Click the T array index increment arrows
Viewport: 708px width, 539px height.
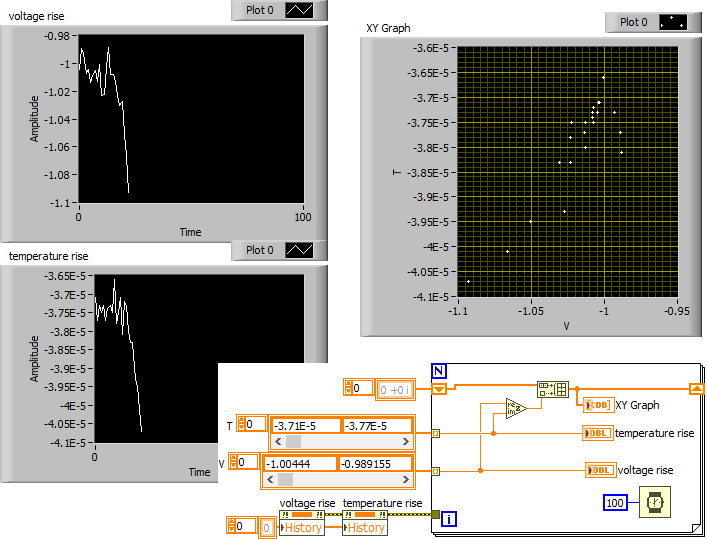coord(242,424)
